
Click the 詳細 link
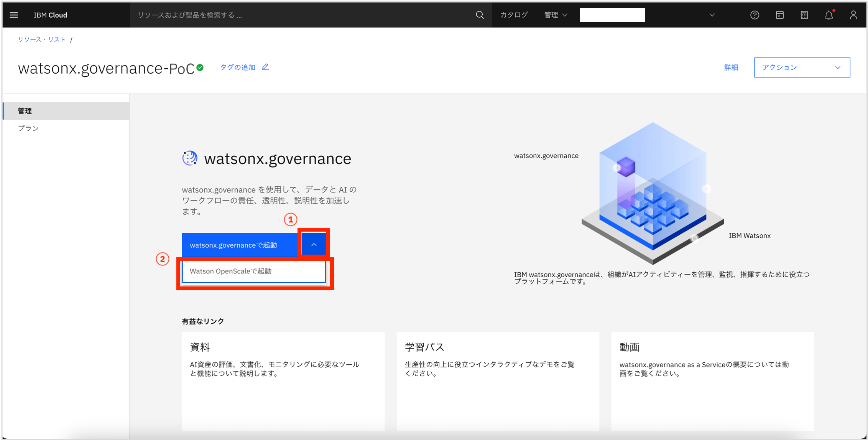[731, 67]
